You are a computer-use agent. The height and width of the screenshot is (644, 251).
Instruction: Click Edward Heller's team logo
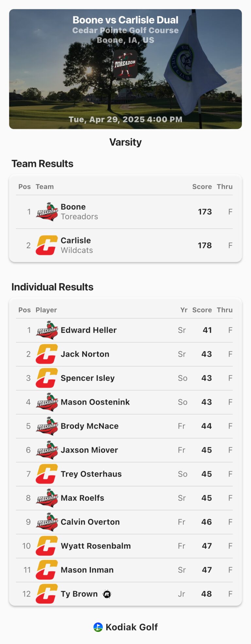[x=47, y=330]
